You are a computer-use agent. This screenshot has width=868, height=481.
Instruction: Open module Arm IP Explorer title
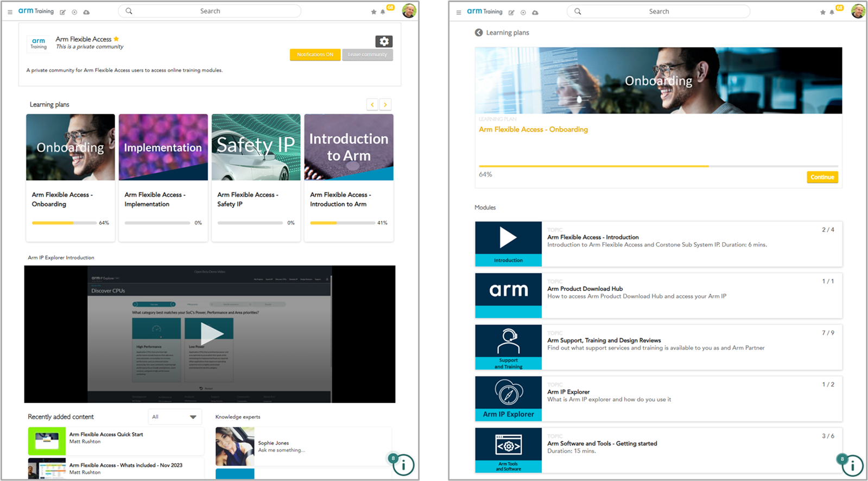tap(568, 392)
